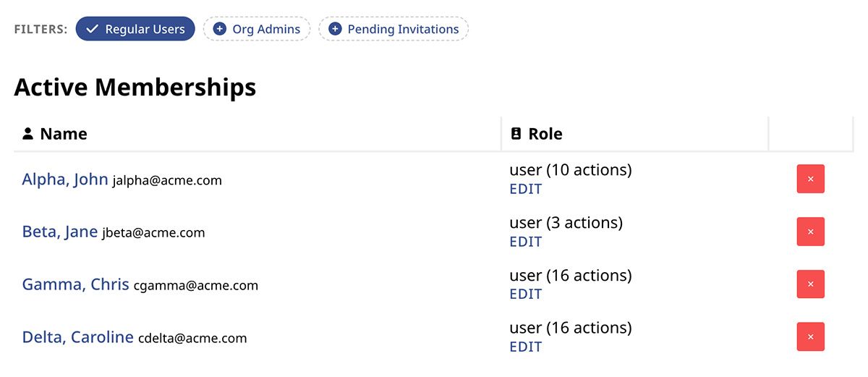The height and width of the screenshot is (377, 868).
Task: Open Beta, Jane's profile link
Action: click(x=60, y=232)
